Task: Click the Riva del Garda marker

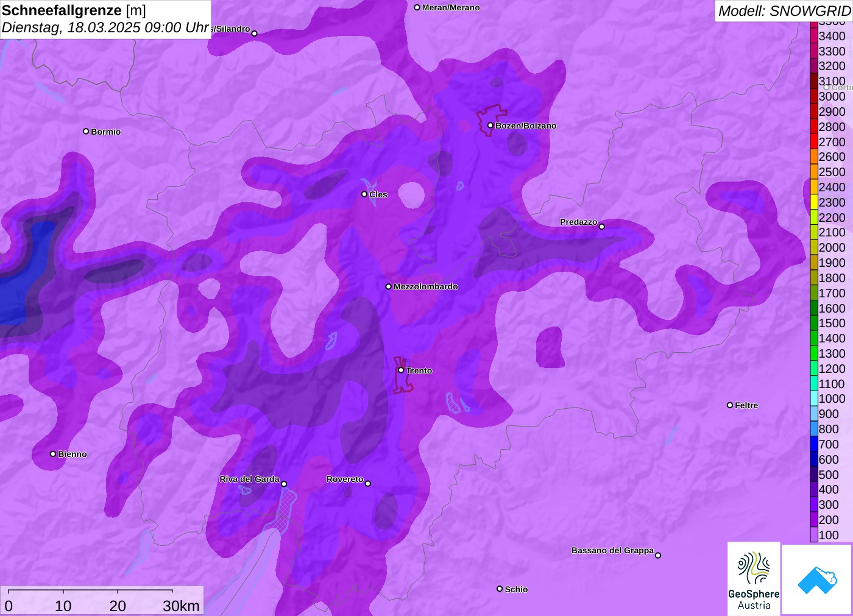Action: pyautogui.click(x=284, y=484)
